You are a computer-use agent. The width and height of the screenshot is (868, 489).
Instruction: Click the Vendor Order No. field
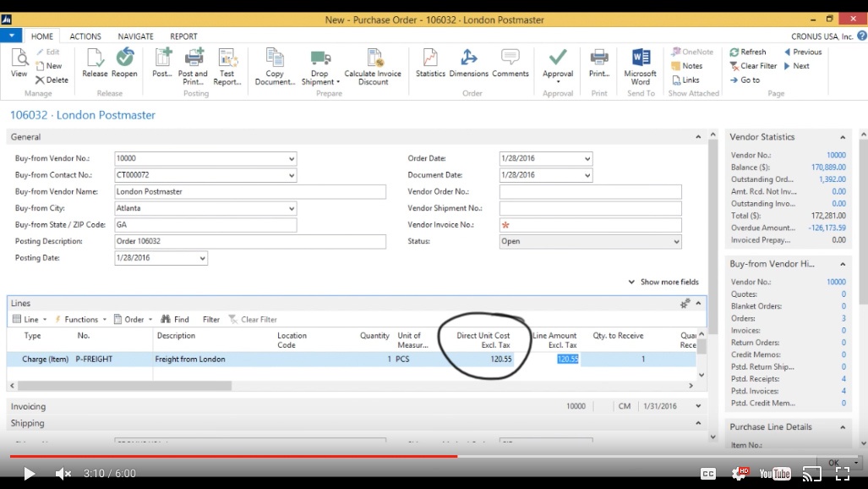point(590,192)
